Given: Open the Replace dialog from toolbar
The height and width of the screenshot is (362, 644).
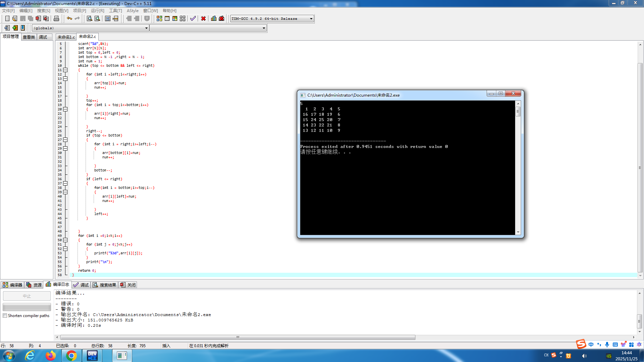Looking at the screenshot, I should click(x=97, y=18).
